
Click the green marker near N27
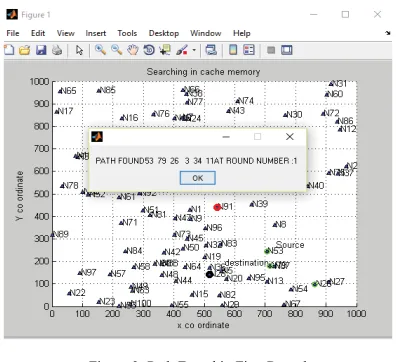pyautogui.click(x=315, y=284)
